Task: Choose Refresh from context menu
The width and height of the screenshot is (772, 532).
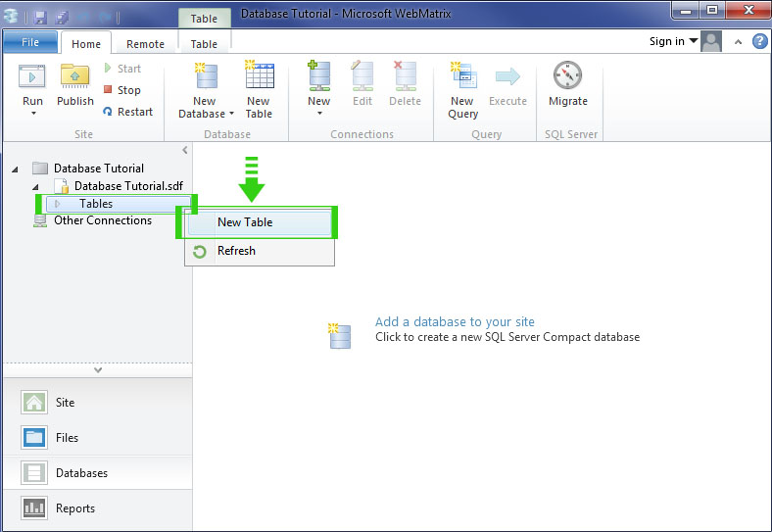Action: coord(260,251)
